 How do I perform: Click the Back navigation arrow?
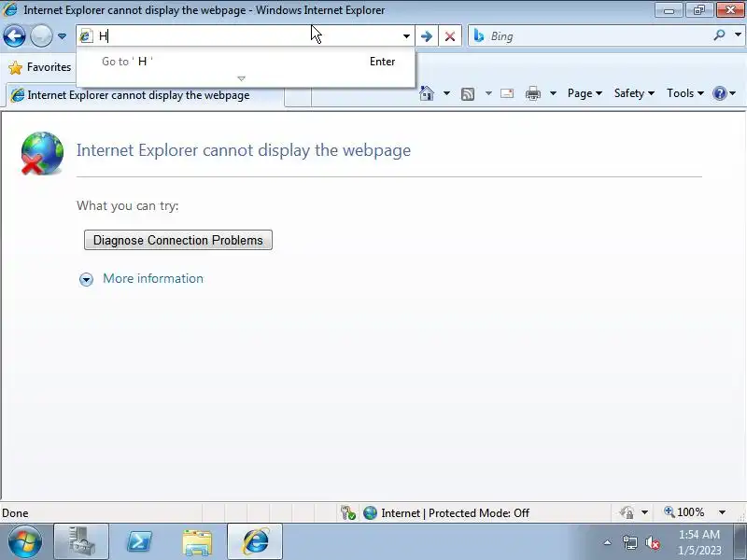click(x=14, y=36)
